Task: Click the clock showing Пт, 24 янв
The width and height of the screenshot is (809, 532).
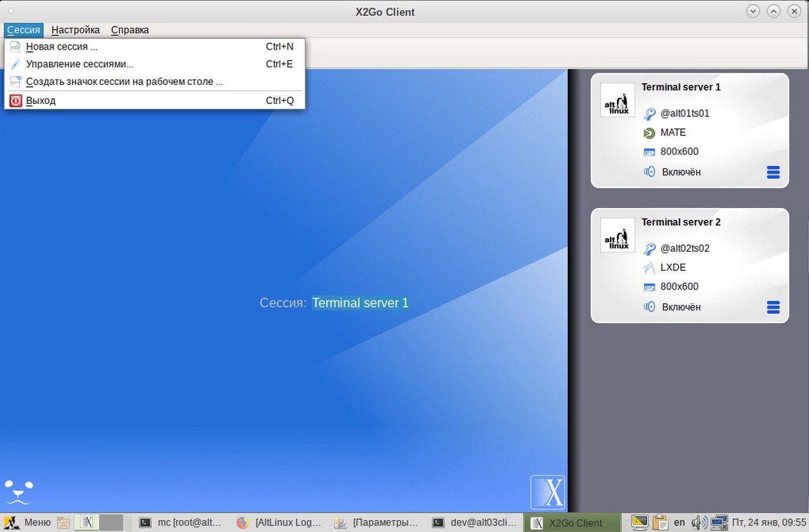Action: (x=769, y=523)
